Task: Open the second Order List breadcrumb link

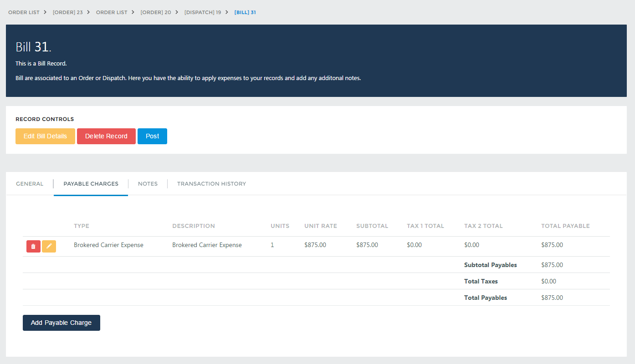Action: tap(112, 12)
